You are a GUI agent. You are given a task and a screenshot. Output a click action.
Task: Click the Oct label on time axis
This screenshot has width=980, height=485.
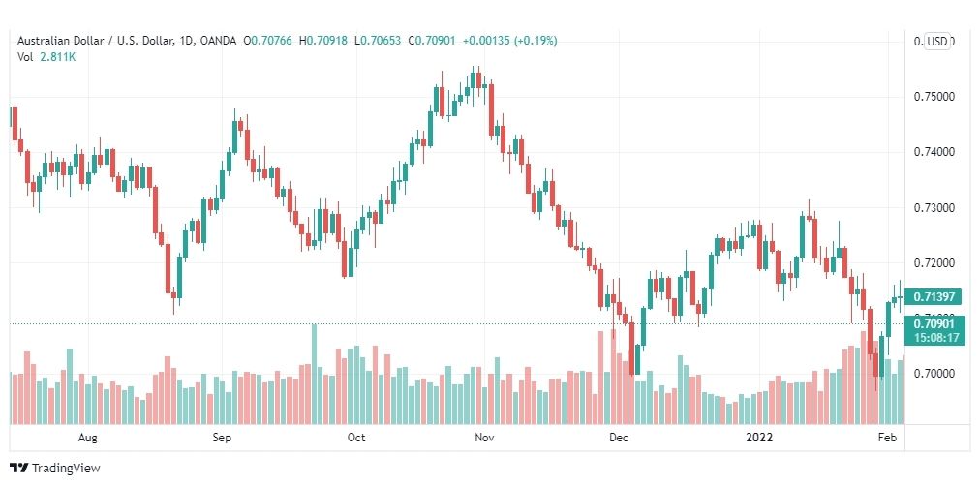[x=355, y=438]
